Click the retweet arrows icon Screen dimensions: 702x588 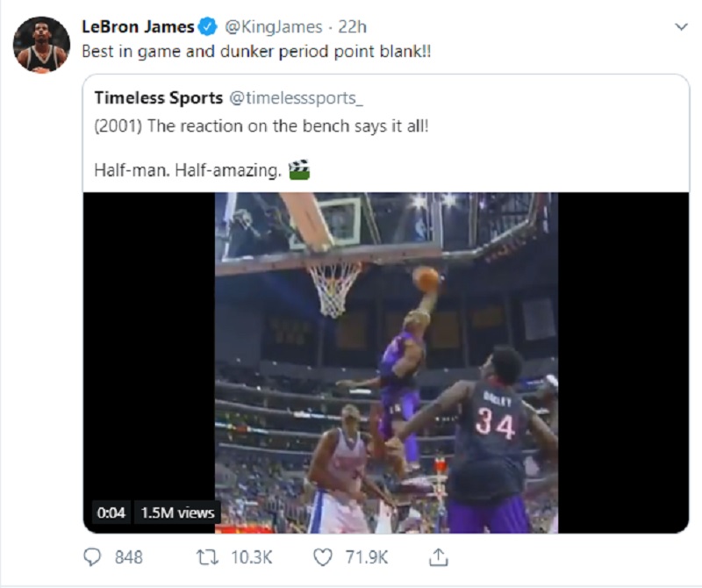(207, 557)
